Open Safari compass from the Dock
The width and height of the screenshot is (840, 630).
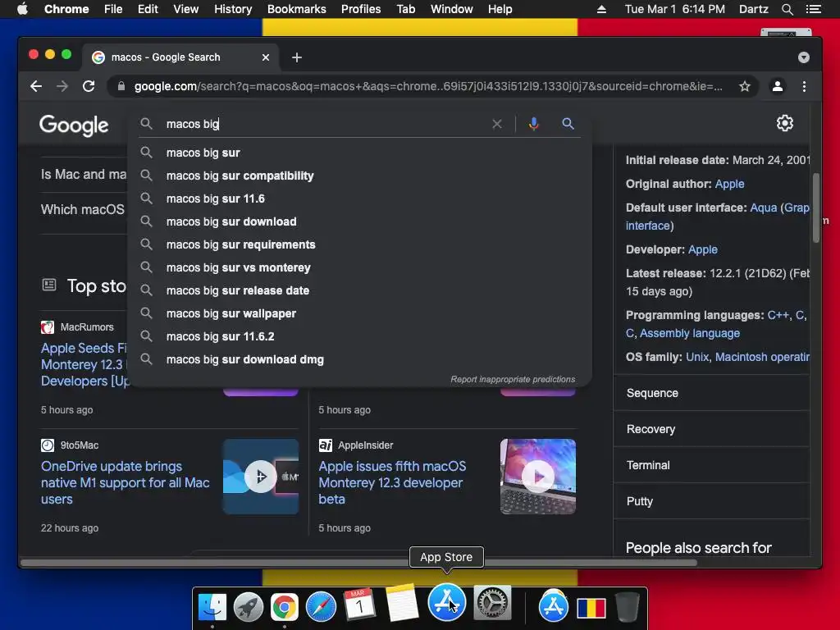point(321,607)
